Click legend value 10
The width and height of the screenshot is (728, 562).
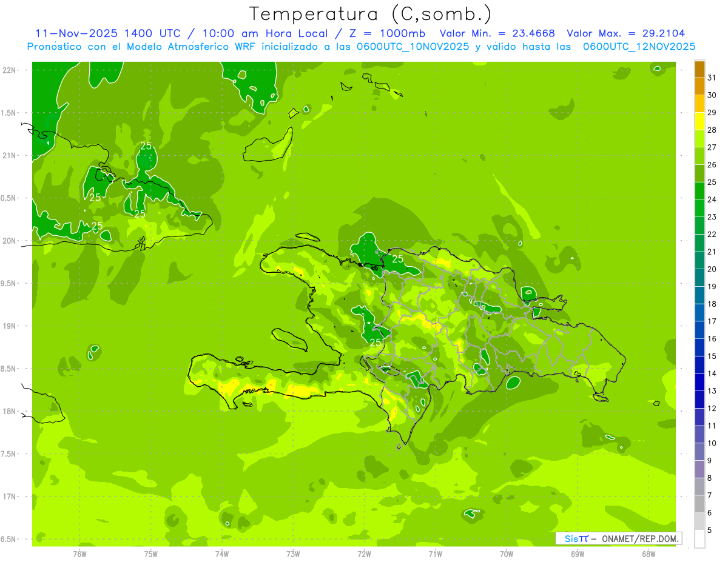[x=712, y=443]
